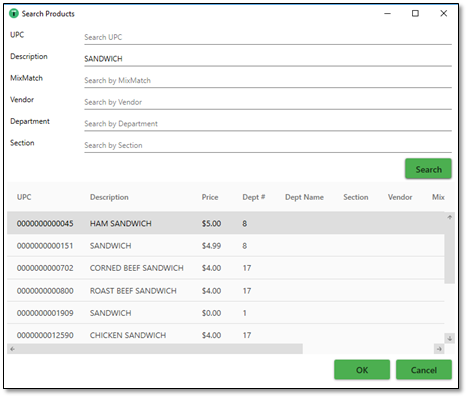Maximize the Search Products window
Screen dimensions: 468x398
tap(415, 13)
